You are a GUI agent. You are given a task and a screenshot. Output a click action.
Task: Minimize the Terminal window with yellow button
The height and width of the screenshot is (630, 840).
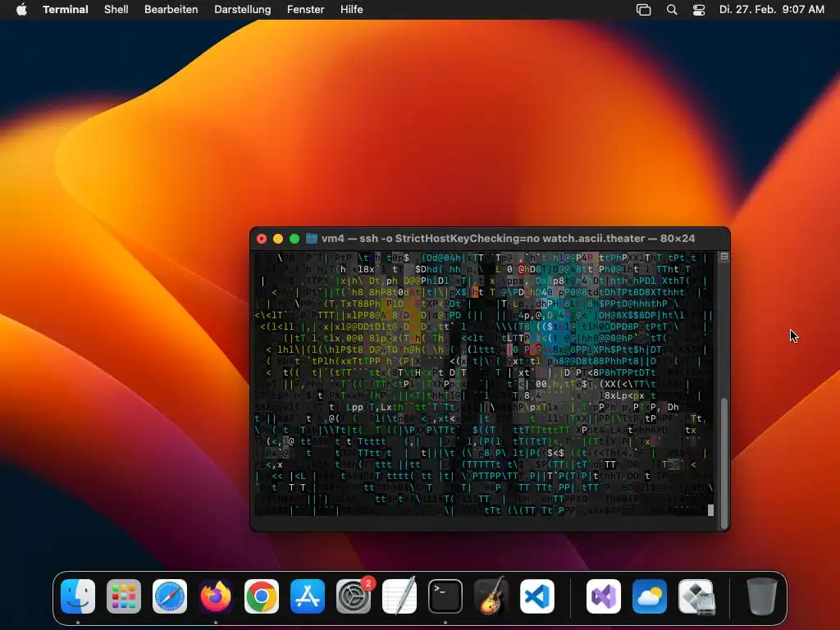278,239
